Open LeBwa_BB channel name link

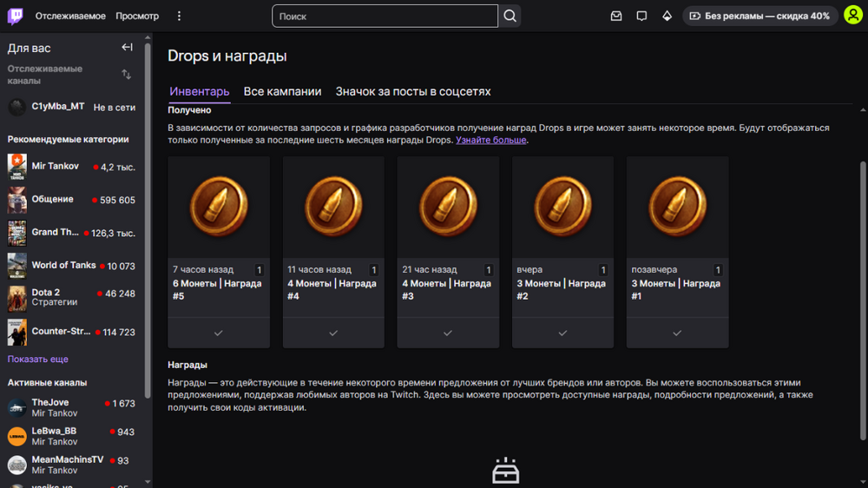pos(54,431)
